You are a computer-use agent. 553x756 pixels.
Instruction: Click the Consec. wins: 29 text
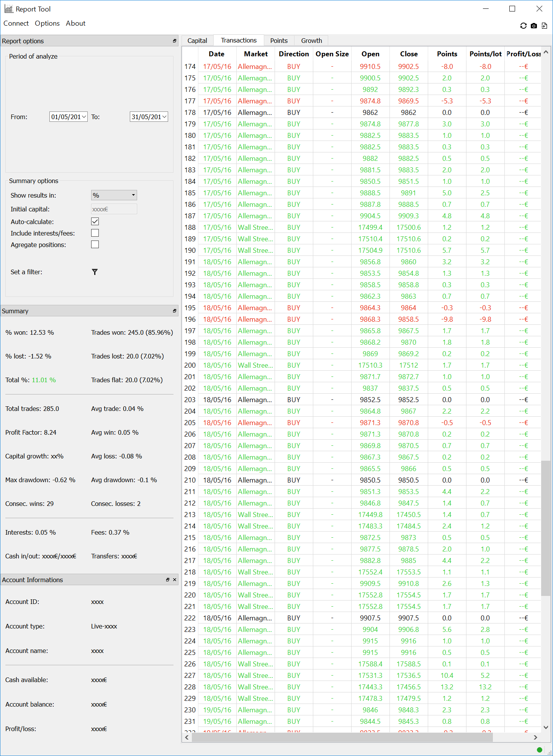point(29,504)
